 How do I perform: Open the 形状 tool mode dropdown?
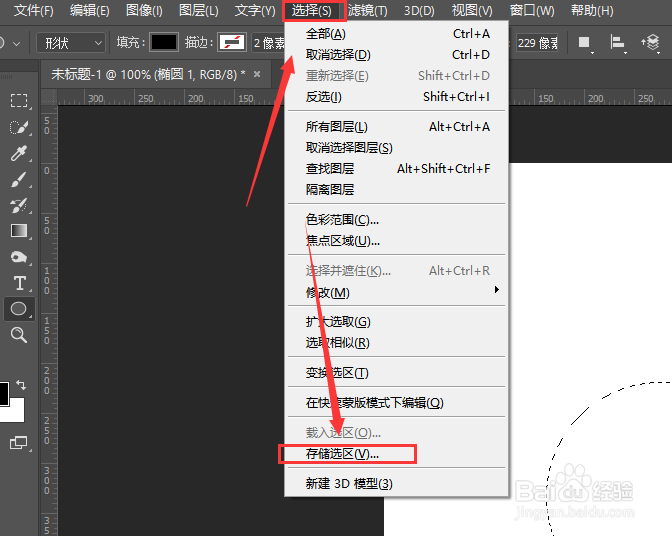(71, 43)
